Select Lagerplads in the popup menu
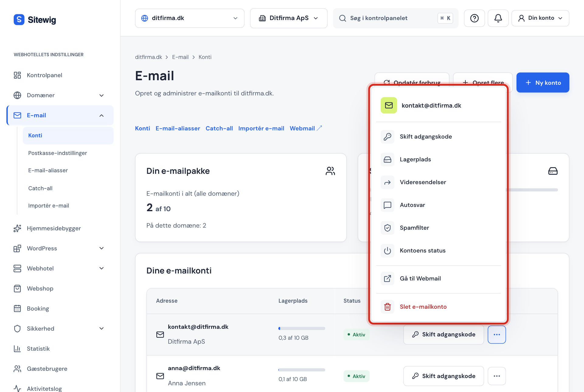 pyautogui.click(x=439, y=160)
